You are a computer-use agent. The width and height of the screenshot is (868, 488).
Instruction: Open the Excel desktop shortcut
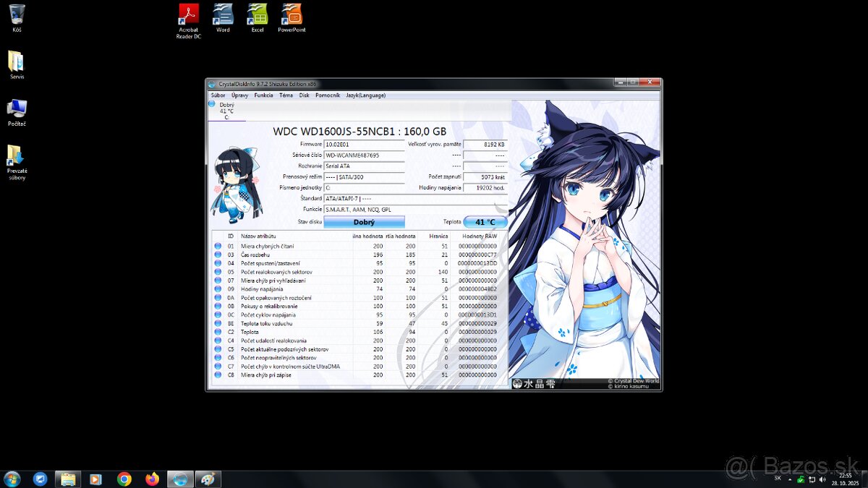point(258,14)
